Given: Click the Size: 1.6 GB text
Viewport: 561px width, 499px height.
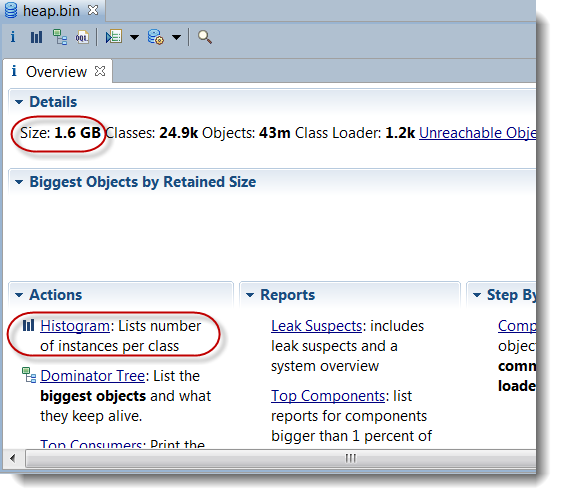Looking at the screenshot, I should click(60, 133).
